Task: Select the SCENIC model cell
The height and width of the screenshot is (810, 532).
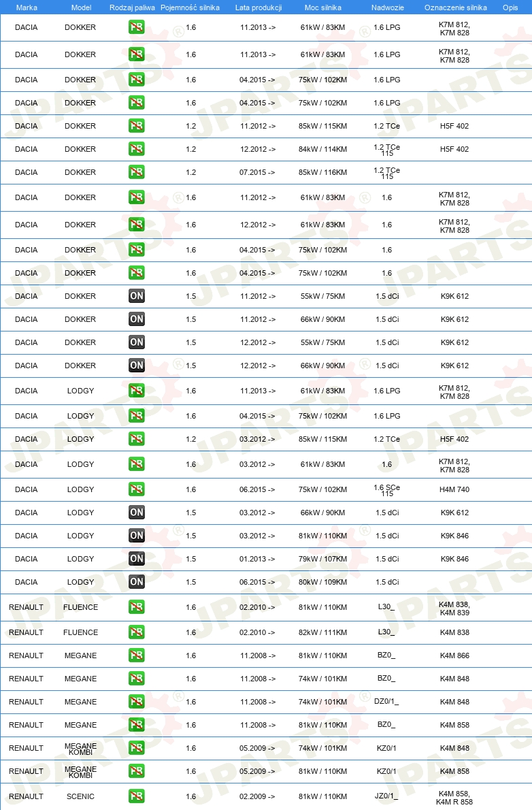Action: pos(80,796)
